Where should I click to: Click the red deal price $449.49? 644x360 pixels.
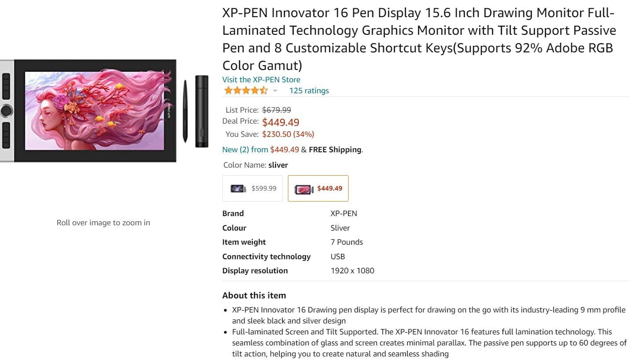click(x=280, y=122)
